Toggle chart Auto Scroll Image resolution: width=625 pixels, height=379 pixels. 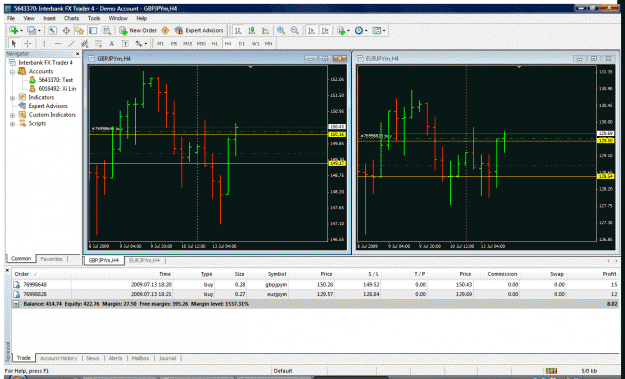point(312,30)
